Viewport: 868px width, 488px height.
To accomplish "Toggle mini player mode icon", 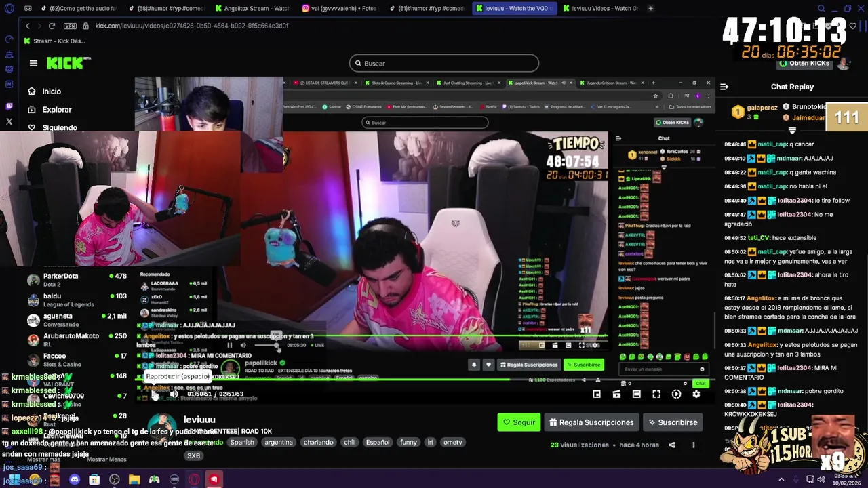I will [597, 394].
